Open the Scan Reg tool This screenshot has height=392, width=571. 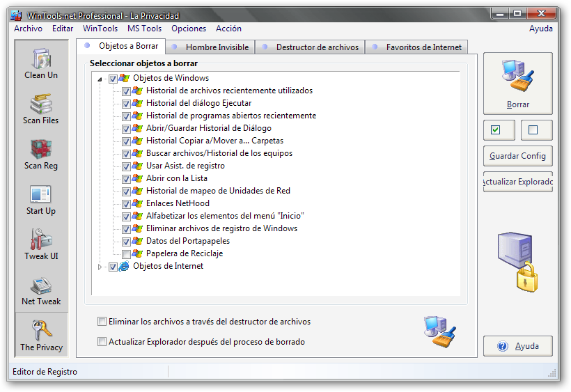point(41,154)
